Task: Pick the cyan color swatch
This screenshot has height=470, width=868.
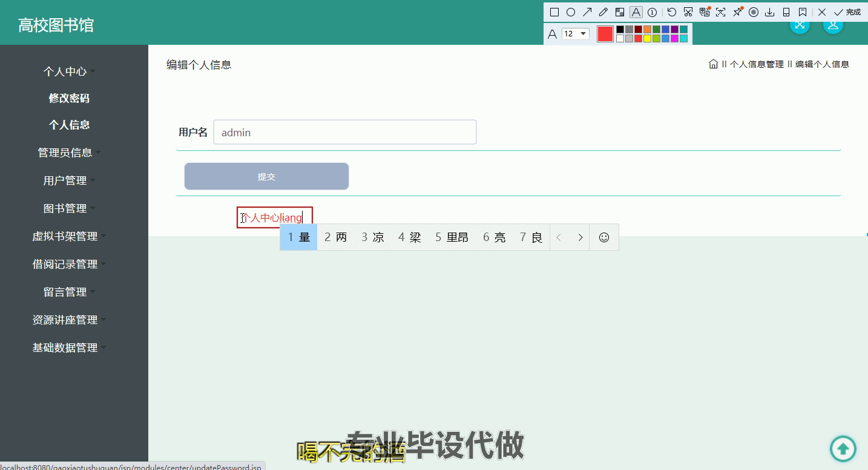Action: coord(683,38)
